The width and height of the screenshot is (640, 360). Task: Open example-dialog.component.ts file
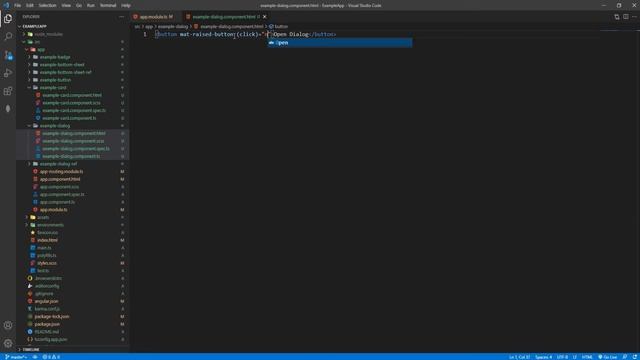tap(71, 156)
